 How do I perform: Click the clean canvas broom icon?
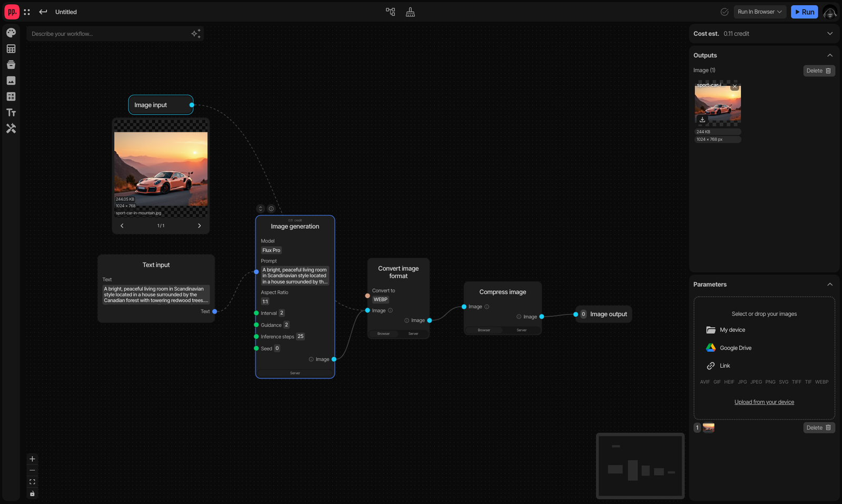(410, 12)
